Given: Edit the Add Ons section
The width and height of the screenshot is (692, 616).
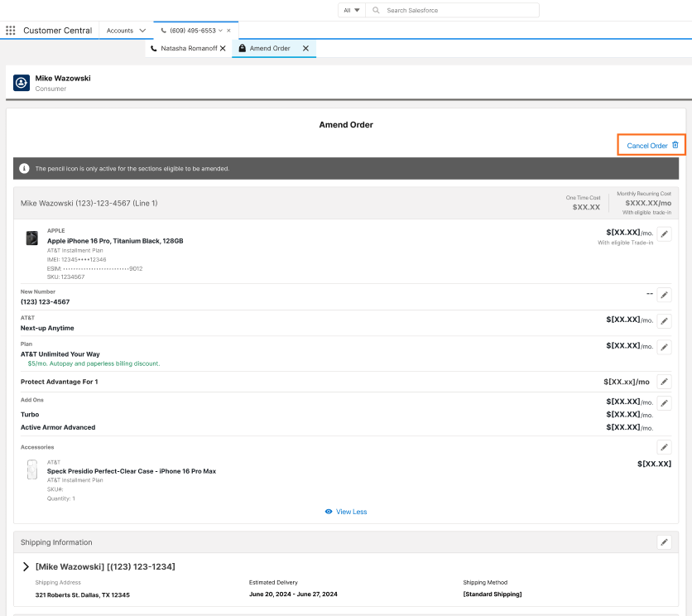Looking at the screenshot, I should (x=664, y=402).
